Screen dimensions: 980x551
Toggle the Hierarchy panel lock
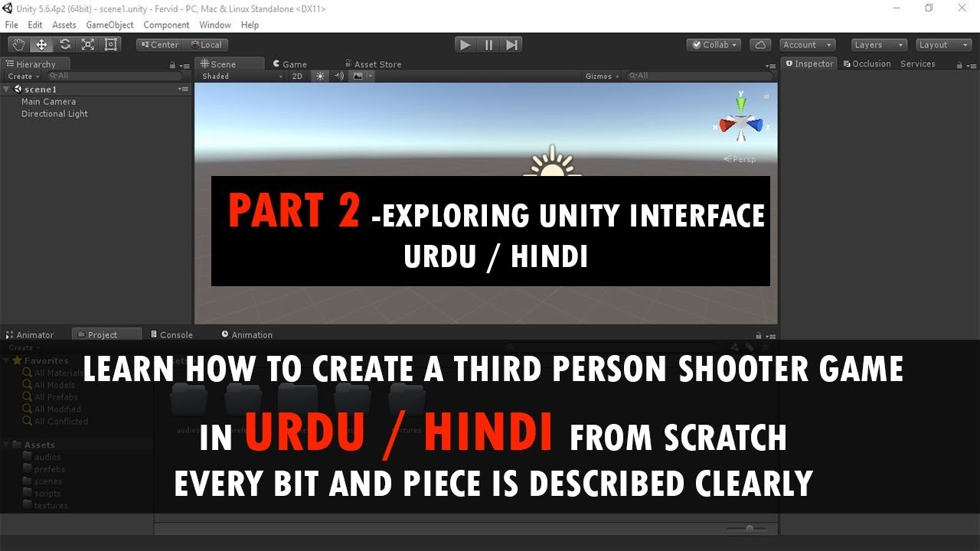173,65
